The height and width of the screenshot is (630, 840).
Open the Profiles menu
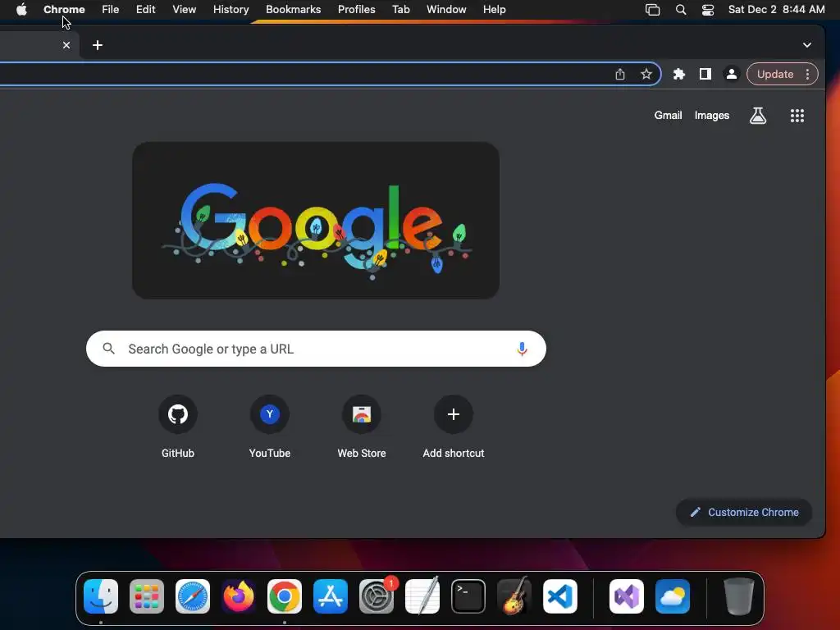[x=356, y=10]
